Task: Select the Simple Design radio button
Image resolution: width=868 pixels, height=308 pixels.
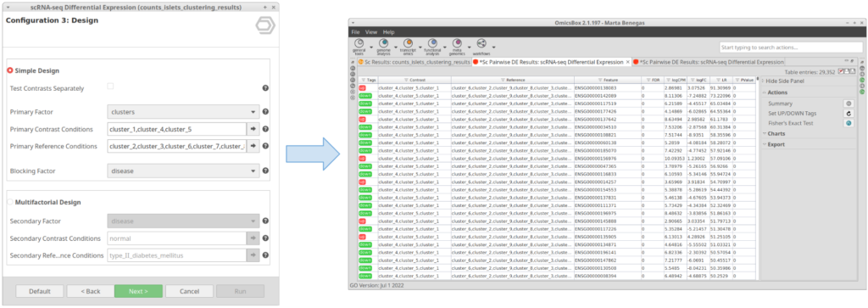Action: [x=10, y=71]
